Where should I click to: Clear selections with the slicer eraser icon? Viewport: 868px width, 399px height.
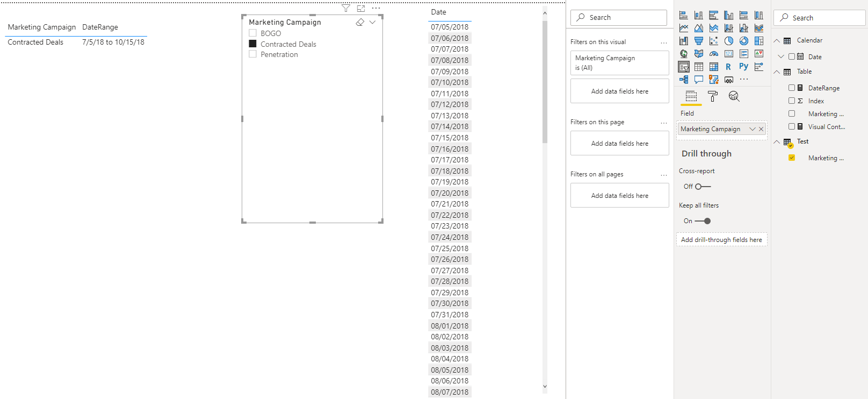(360, 22)
